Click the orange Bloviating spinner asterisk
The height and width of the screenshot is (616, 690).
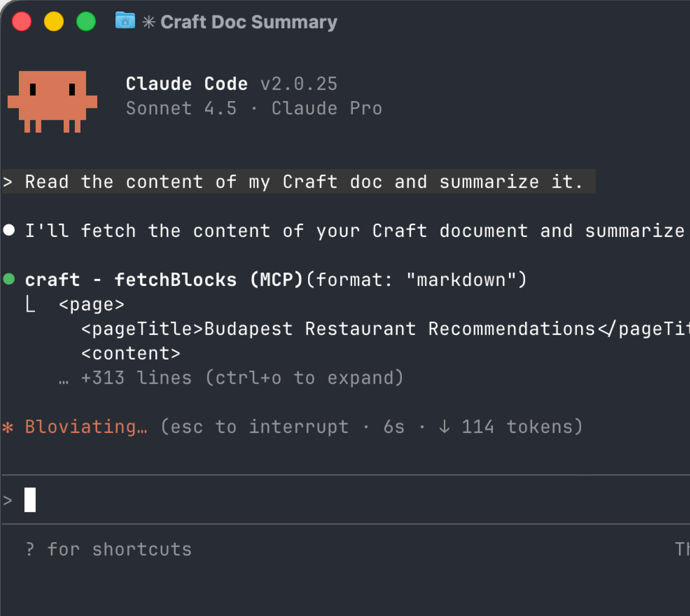8,426
